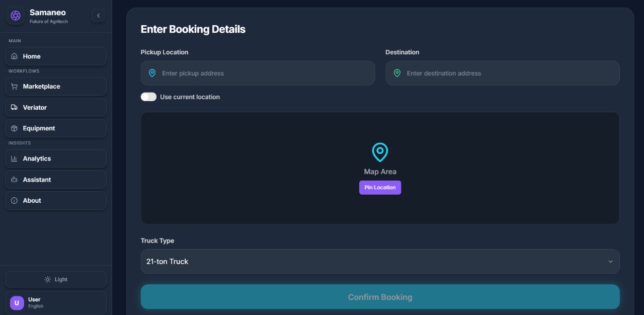The width and height of the screenshot is (644, 315).
Task: Click the Samaneo logo icon
Action: click(16, 16)
